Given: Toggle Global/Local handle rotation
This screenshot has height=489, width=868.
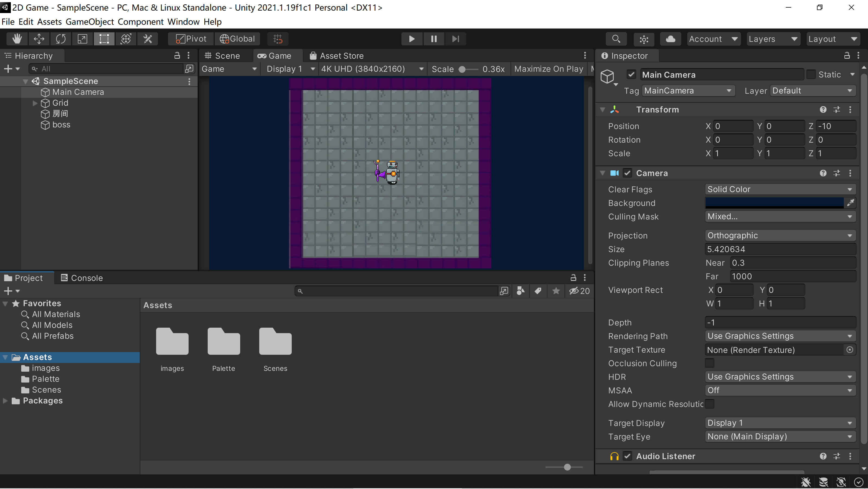Looking at the screenshot, I should pos(237,39).
